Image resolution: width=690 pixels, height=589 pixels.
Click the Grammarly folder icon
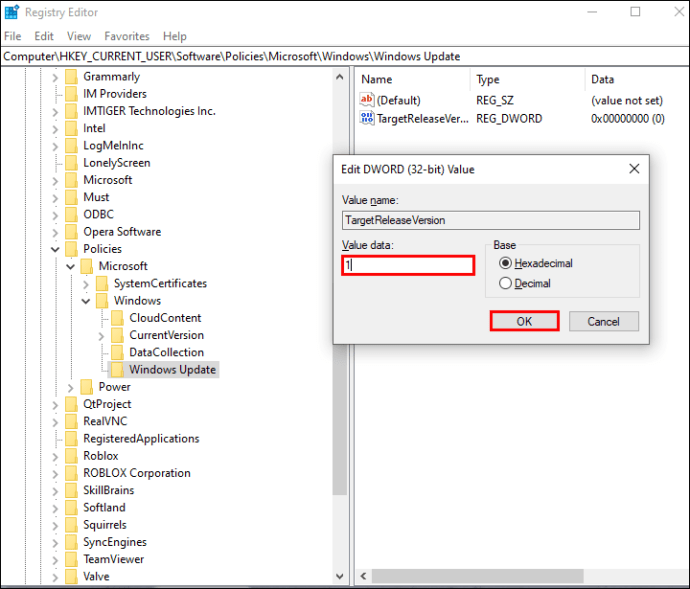[71, 77]
